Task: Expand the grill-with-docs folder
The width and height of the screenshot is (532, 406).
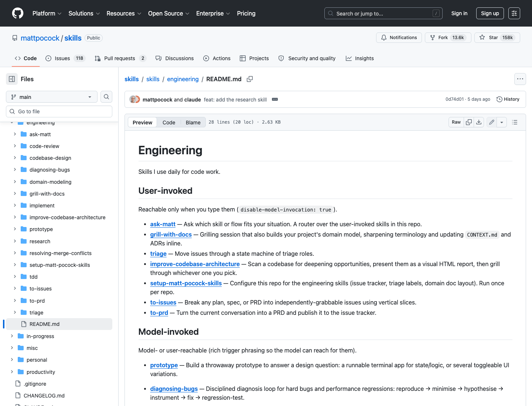Action: pyautogui.click(x=15, y=194)
